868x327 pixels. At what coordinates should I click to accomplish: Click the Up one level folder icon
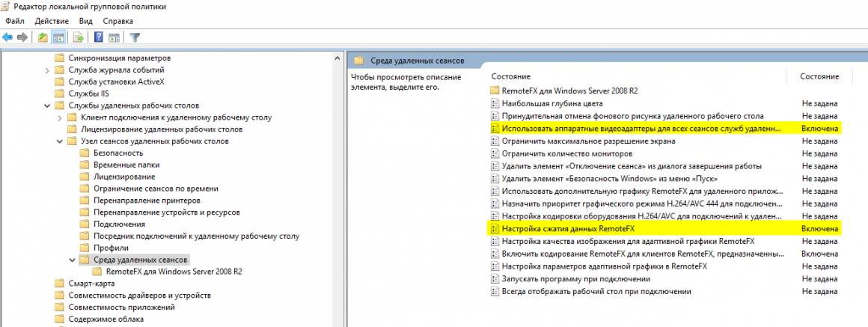coord(42,37)
